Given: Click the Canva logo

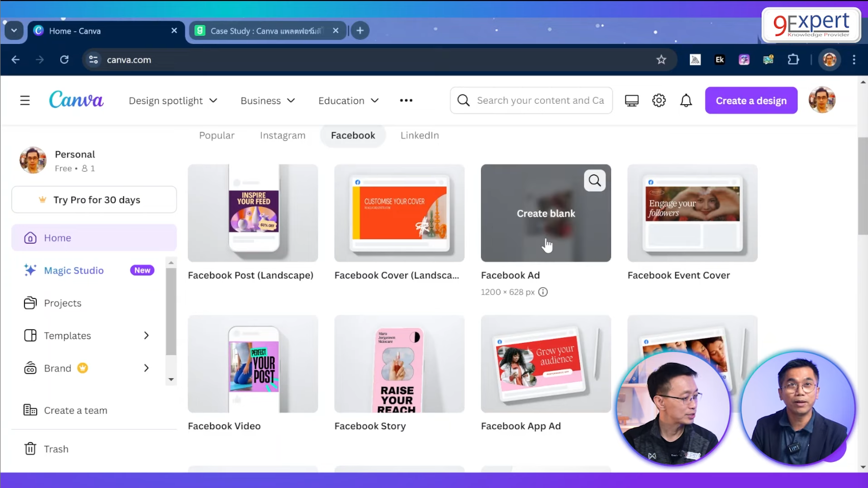Looking at the screenshot, I should pyautogui.click(x=76, y=100).
